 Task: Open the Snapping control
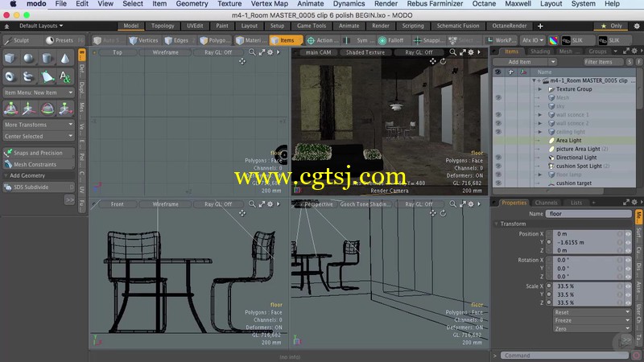pos(429,40)
